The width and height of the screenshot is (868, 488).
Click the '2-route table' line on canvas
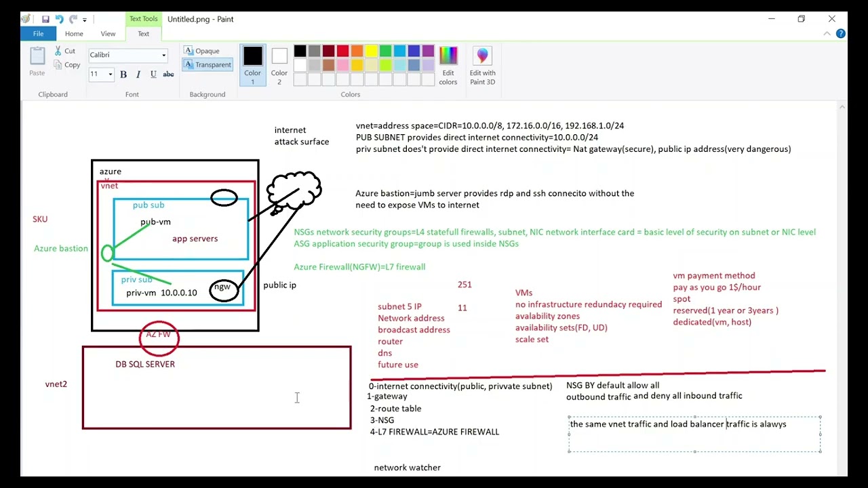tap(395, 409)
